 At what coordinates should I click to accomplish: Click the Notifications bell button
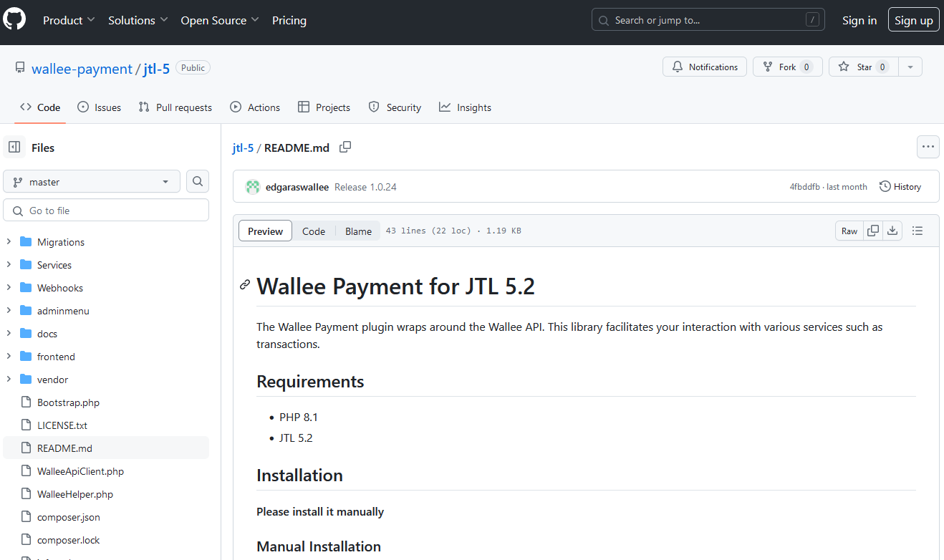(x=705, y=67)
